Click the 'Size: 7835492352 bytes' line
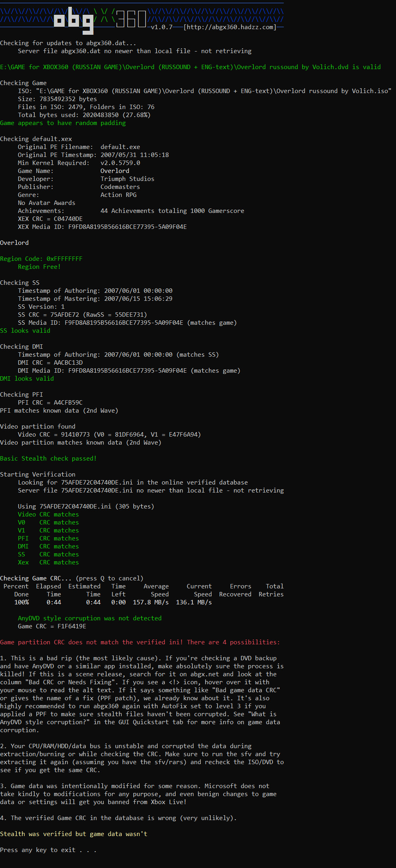Screen dimensions: 396x868 tap(57, 99)
